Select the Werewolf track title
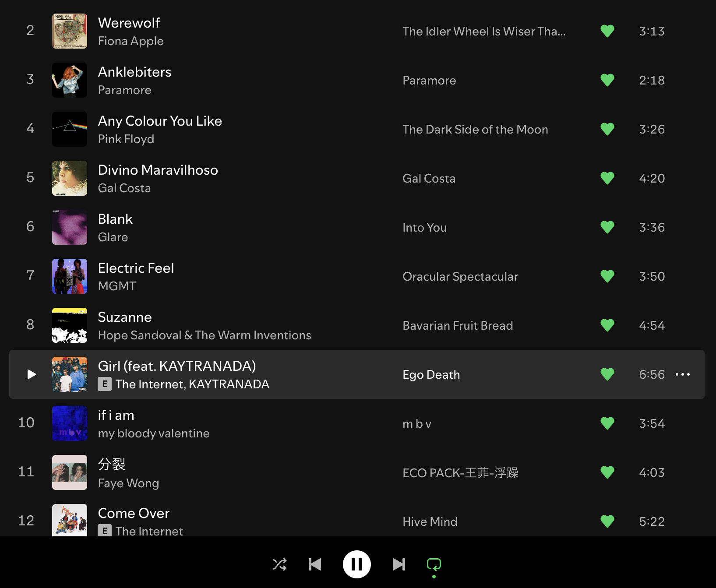Screen dimensions: 716x588 [x=129, y=23]
